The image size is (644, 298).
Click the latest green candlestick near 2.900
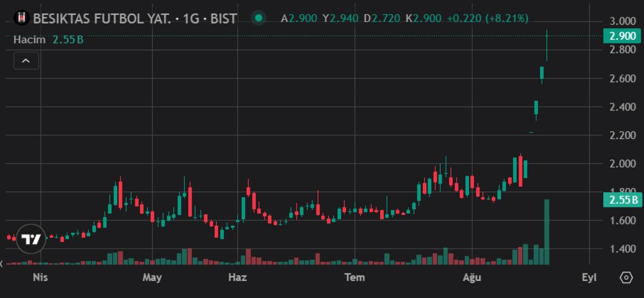point(547,46)
